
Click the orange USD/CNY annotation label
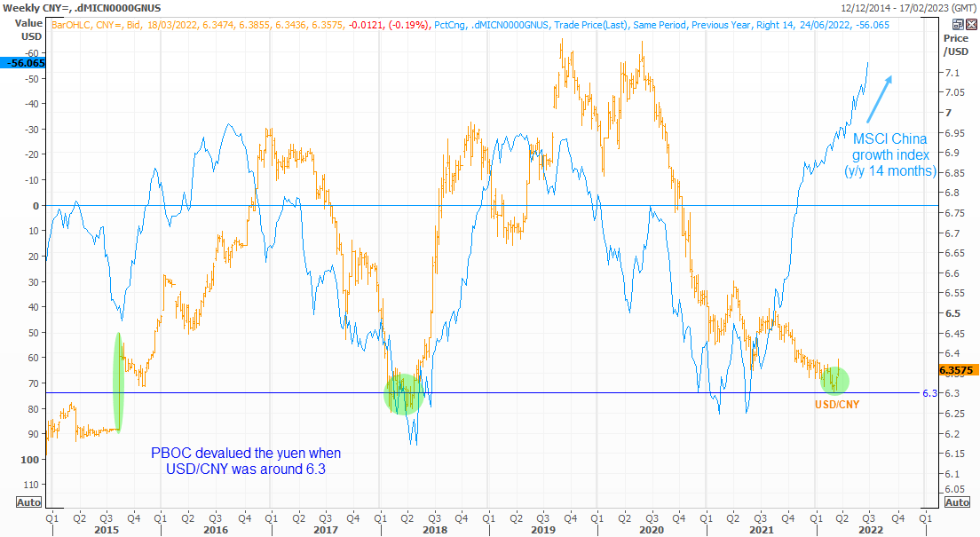(839, 405)
